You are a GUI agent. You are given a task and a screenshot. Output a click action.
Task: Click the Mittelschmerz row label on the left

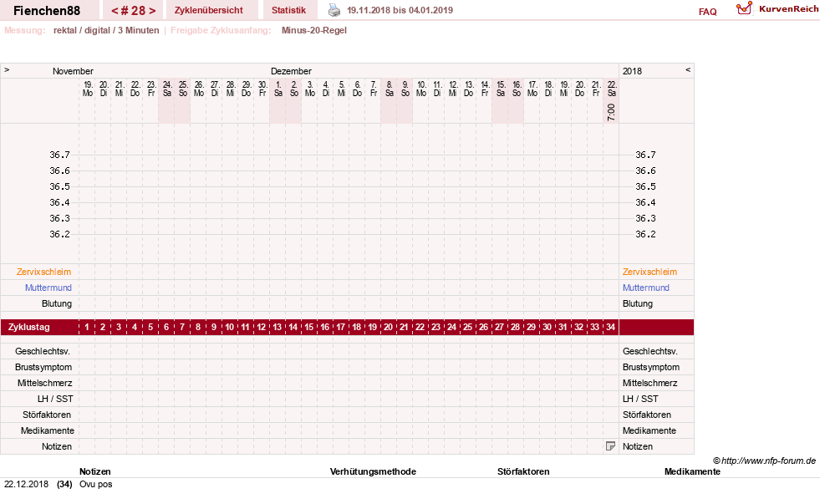pyautogui.click(x=44, y=384)
